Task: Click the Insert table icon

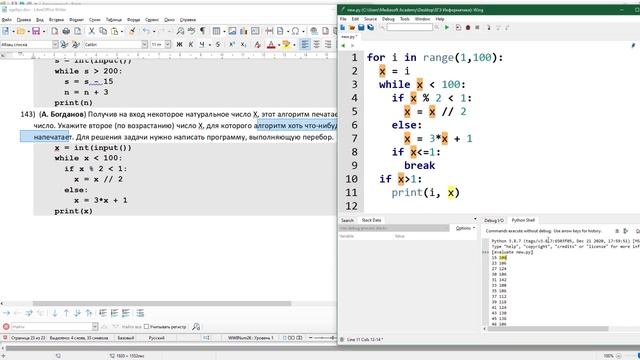Action: click(216, 31)
